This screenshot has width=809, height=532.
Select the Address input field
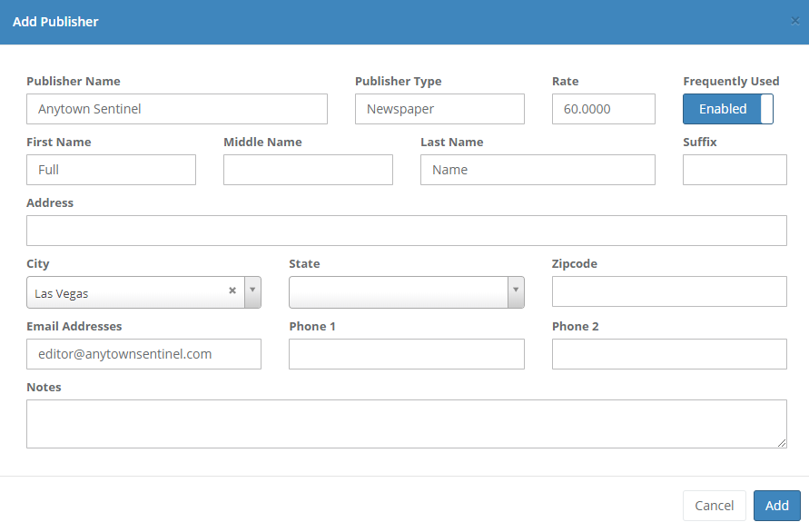(x=406, y=230)
